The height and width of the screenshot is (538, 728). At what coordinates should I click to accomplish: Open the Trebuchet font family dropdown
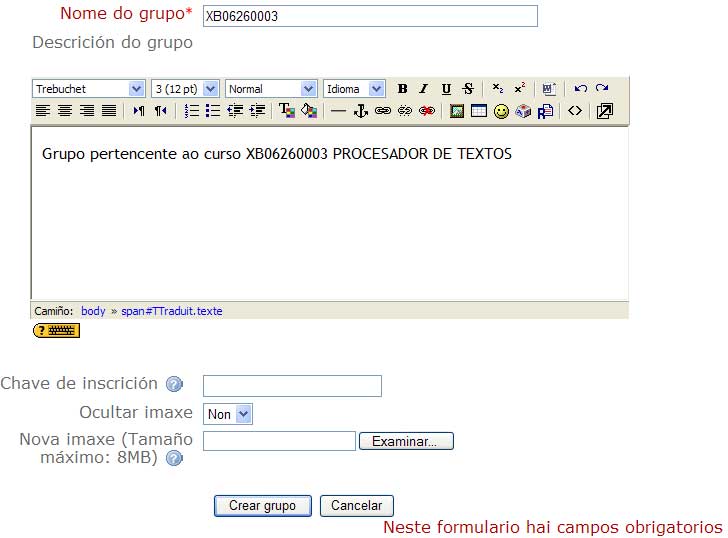pos(89,89)
